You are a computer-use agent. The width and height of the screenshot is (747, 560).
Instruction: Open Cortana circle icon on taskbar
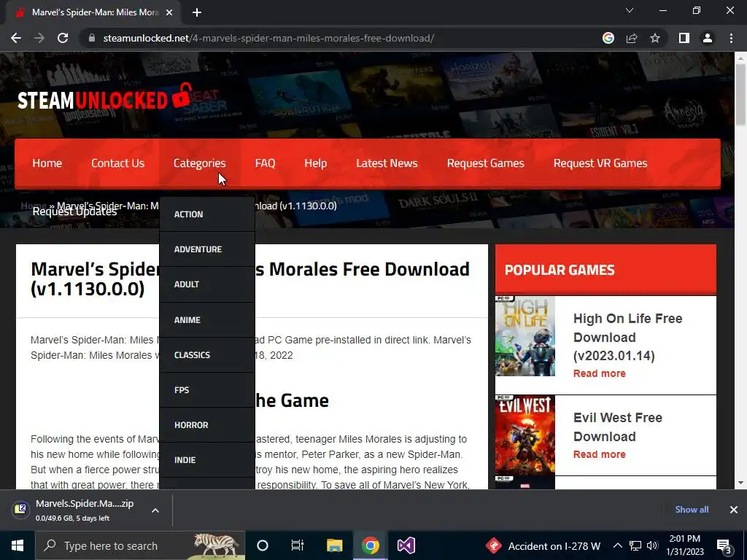click(263, 545)
